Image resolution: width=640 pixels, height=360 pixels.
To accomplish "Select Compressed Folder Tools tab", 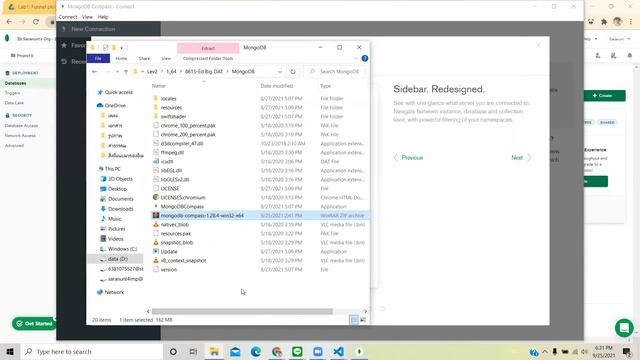I will point(208,58).
